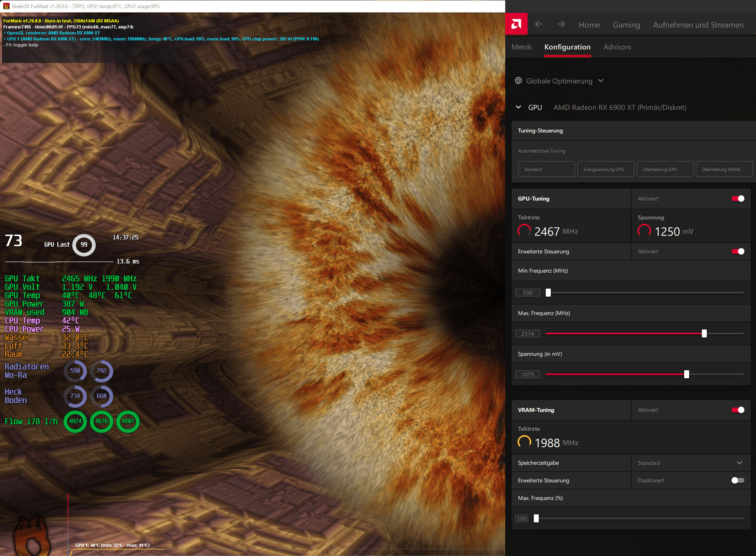The height and width of the screenshot is (556, 756).
Task: Open the Globale Optimierung dropdown
Action: pyautogui.click(x=559, y=81)
